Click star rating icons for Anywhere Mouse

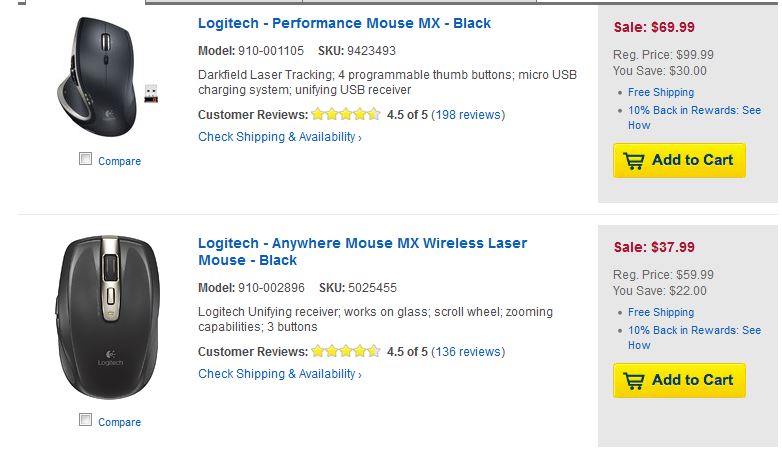coord(346,352)
